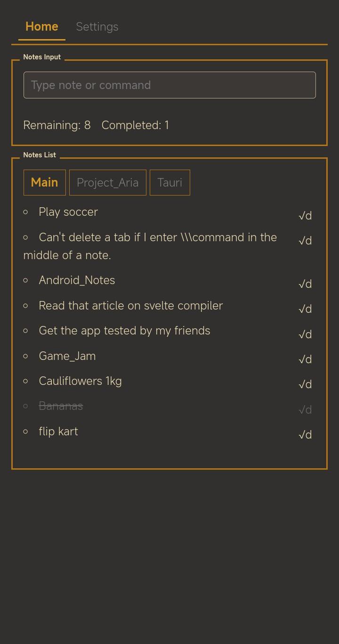Open the Home tab
The width and height of the screenshot is (339, 644).
(42, 27)
